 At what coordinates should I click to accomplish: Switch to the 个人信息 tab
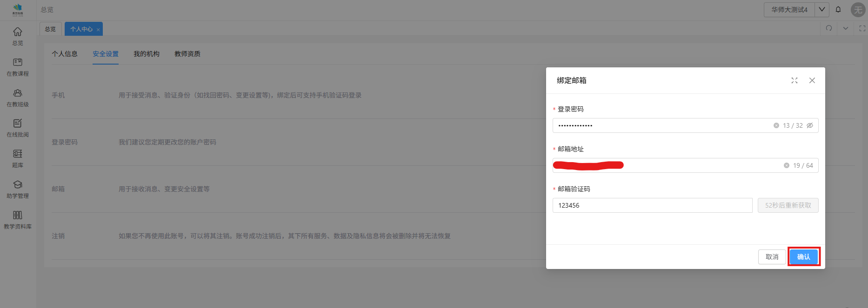65,54
